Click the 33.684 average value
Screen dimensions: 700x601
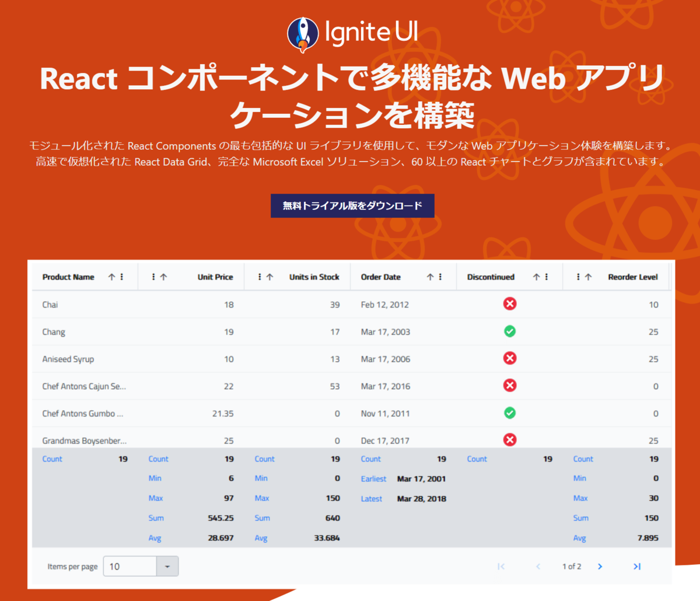(327, 538)
